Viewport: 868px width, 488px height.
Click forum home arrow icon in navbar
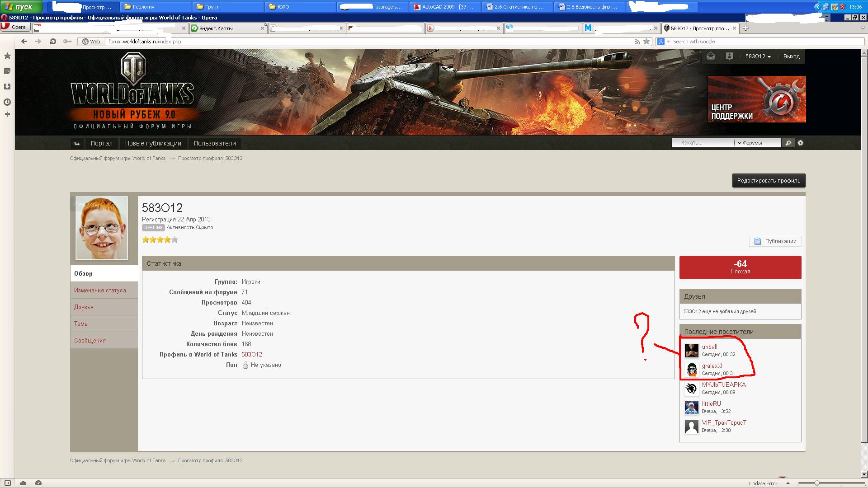[77, 143]
